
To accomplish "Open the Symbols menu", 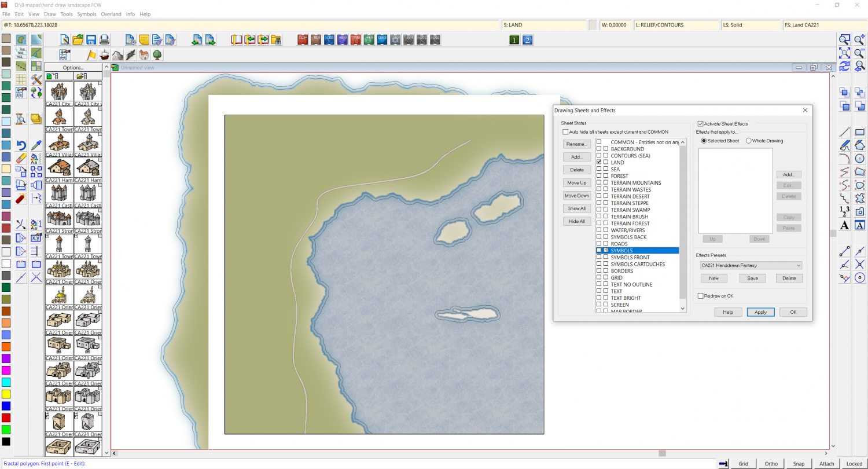I will coord(87,14).
